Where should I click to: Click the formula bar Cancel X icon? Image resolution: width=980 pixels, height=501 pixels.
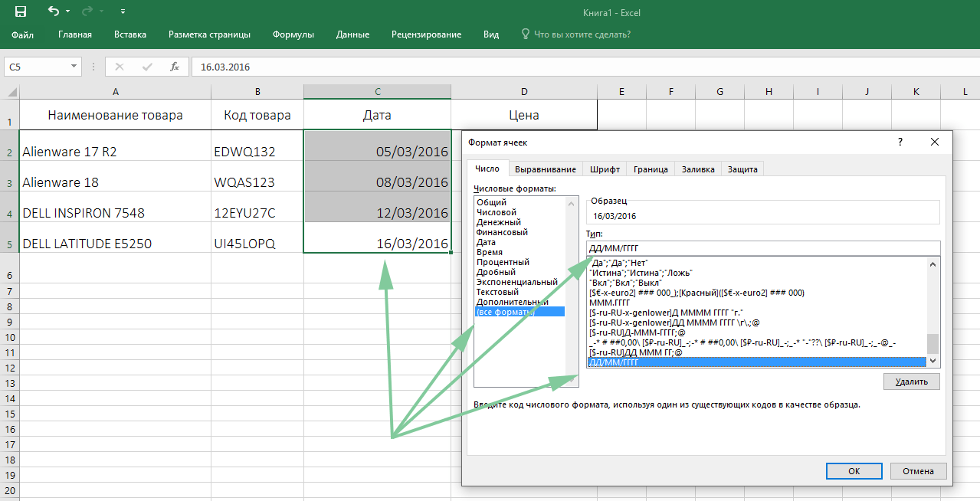click(120, 67)
